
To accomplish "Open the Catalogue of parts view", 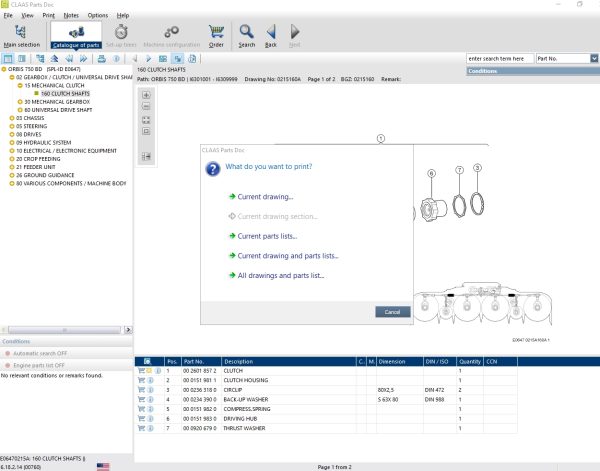I will pyautogui.click(x=76, y=34).
